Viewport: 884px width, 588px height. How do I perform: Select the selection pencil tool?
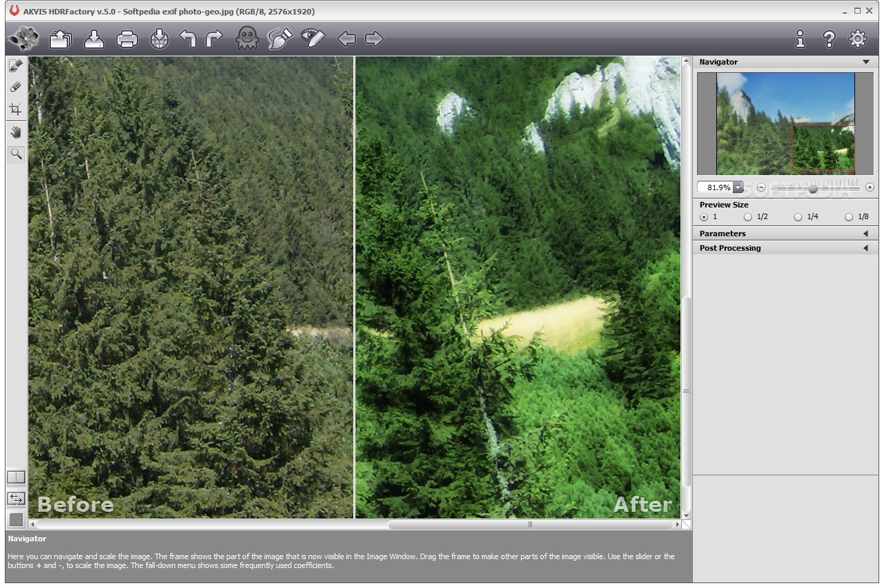tap(16, 65)
